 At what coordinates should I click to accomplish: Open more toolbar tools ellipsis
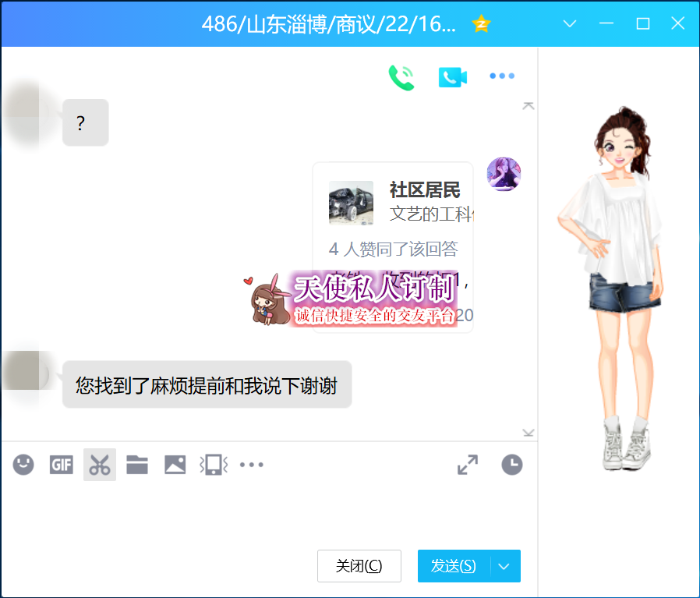pyautogui.click(x=252, y=465)
